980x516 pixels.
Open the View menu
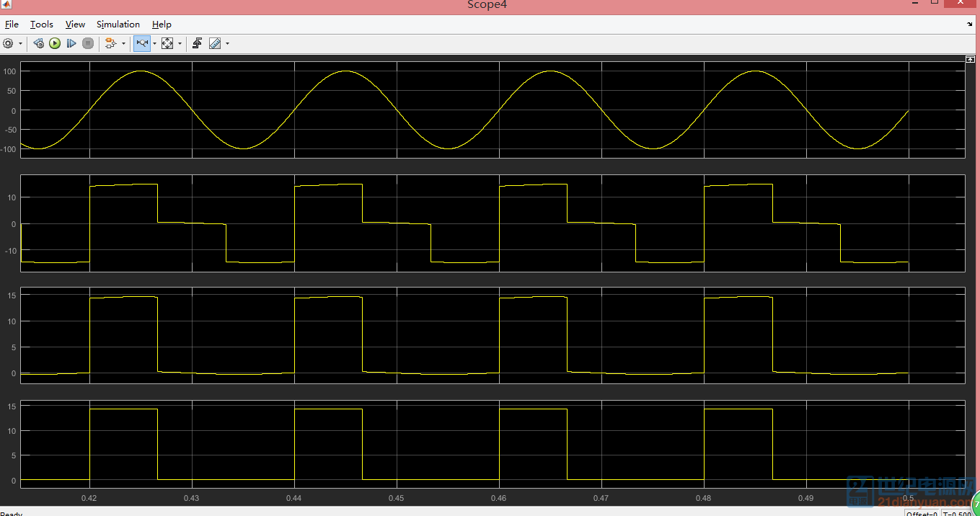[75, 24]
